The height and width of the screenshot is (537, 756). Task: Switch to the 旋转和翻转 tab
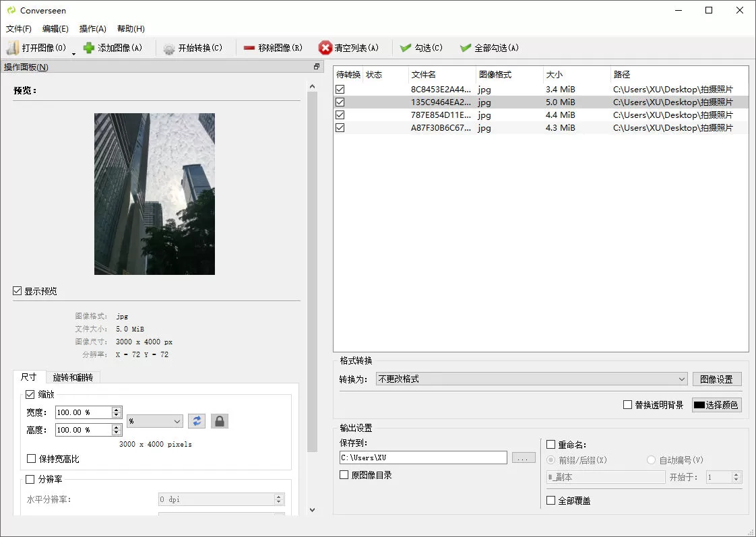click(x=71, y=377)
